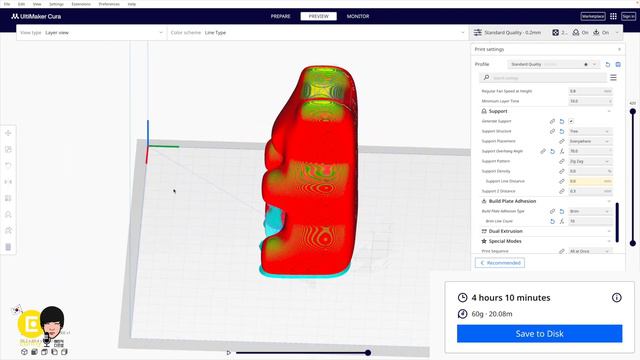Open the Profile Standard Quality dropdown
This screenshot has height=360, width=640.
click(x=553, y=64)
